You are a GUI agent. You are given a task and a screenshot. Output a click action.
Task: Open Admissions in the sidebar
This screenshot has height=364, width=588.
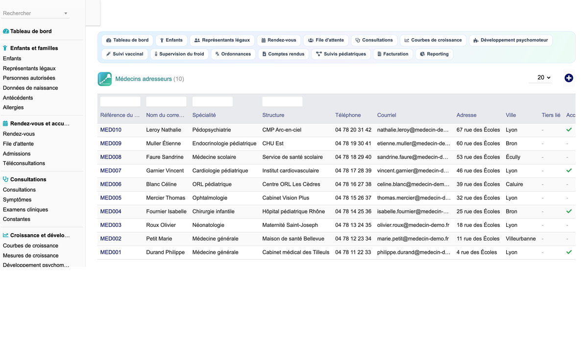(17, 153)
